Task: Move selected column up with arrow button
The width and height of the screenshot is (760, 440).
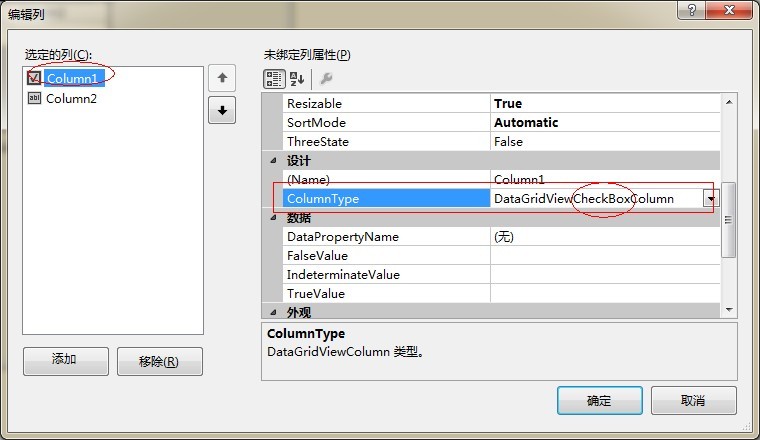Action: (x=222, y=78)
